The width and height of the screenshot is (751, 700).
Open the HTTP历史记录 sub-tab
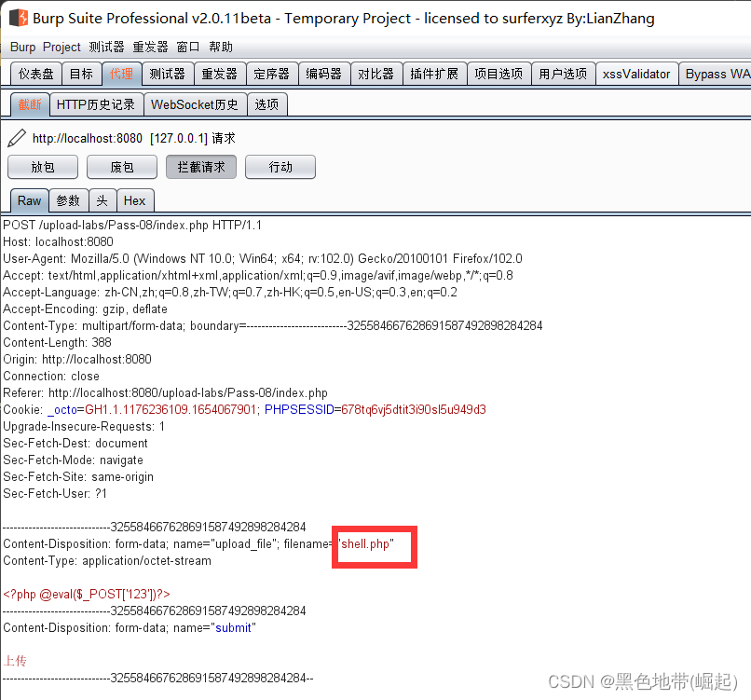coord(96,104)
